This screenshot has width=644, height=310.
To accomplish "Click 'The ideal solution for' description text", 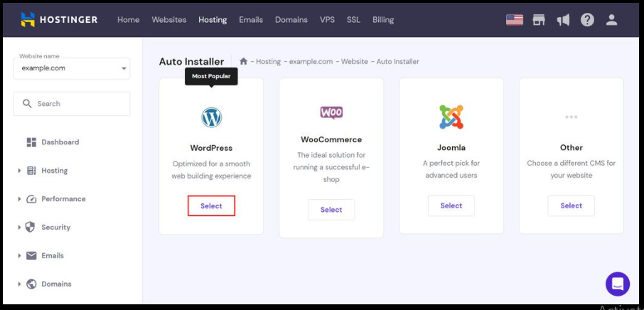I will pyautogui.click(x=331, y=167).
